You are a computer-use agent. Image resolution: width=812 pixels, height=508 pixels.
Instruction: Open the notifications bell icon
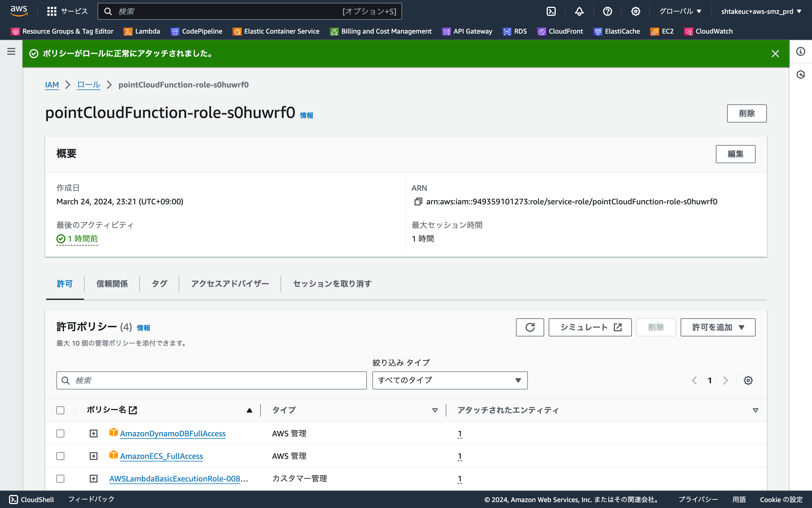coord(579,11)
